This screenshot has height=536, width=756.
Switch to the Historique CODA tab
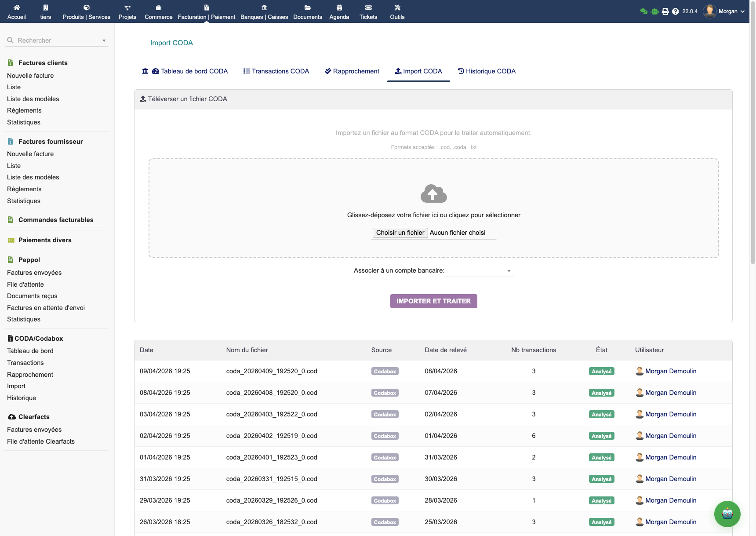(x=487, y=71)
